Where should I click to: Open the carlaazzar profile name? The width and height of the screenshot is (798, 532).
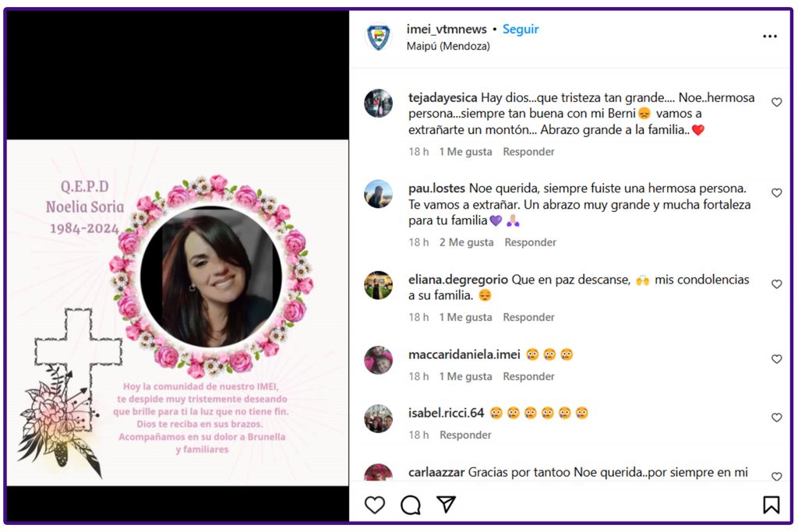coord(436,472)
